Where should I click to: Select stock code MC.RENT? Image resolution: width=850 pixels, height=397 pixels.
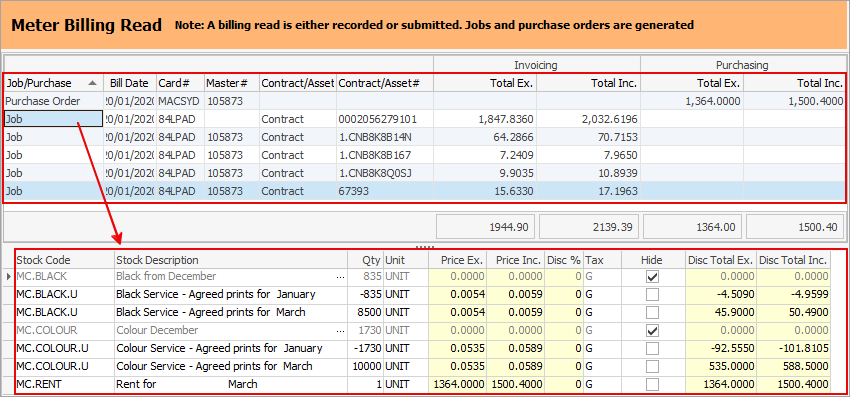pos(39,385)
